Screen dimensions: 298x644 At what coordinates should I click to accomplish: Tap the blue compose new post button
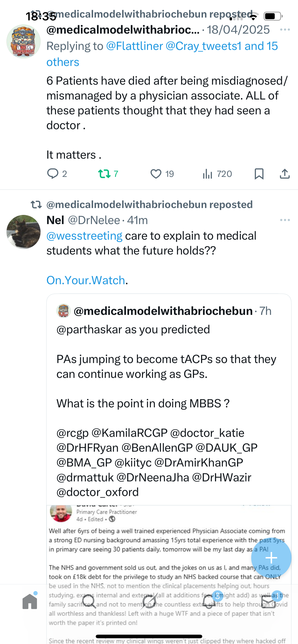[x=271, y=558]
